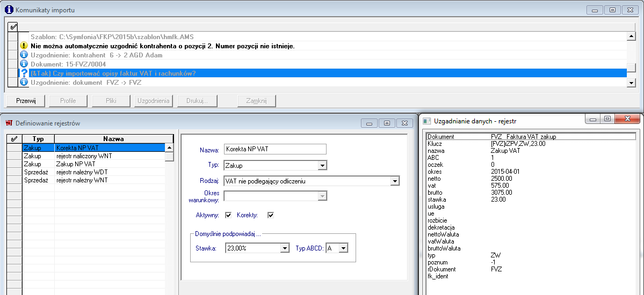Click the Zamknij button
This screenshot has height=295, width=644.
(257, 100)
